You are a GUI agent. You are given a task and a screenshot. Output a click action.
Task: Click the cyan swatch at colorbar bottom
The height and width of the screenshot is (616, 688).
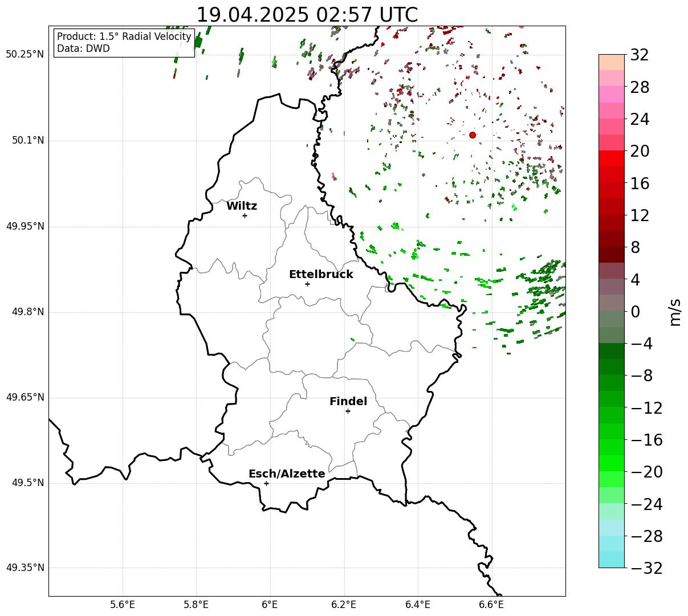pyautogui.click(x=612, y=560)
